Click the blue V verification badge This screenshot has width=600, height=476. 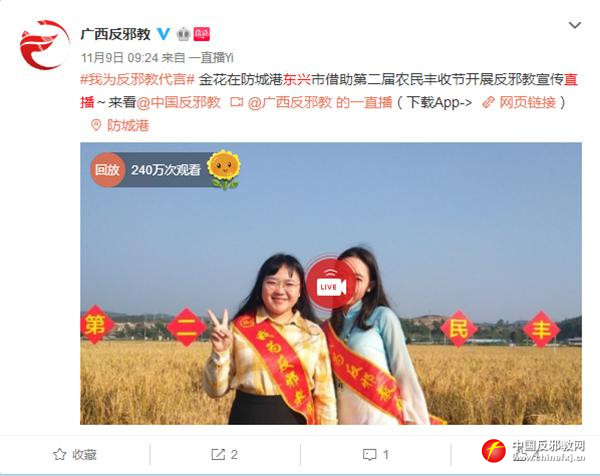(x=164, y=34)
